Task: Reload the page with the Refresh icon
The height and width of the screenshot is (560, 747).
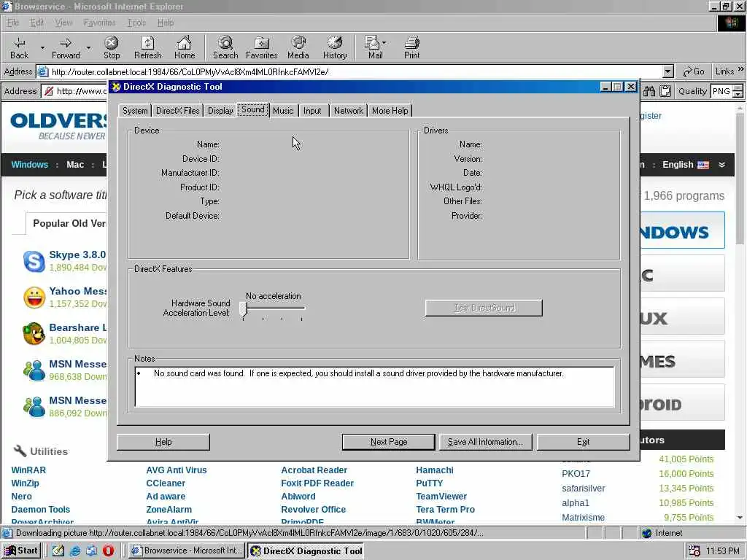Action: (x=148, y=43)
